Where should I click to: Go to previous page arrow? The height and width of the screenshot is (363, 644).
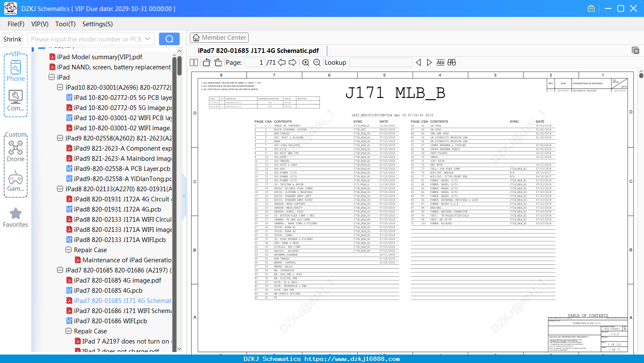point(282,63)
